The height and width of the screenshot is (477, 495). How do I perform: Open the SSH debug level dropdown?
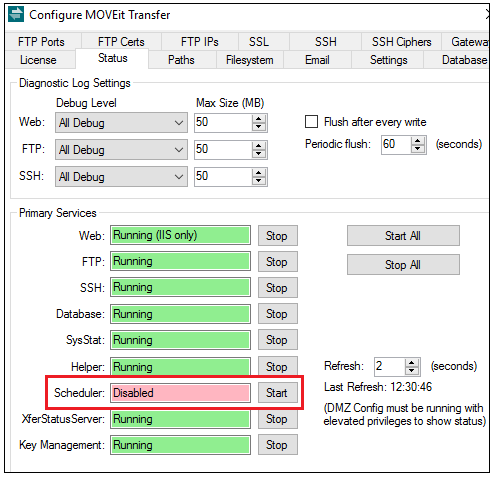coord(121,177)
